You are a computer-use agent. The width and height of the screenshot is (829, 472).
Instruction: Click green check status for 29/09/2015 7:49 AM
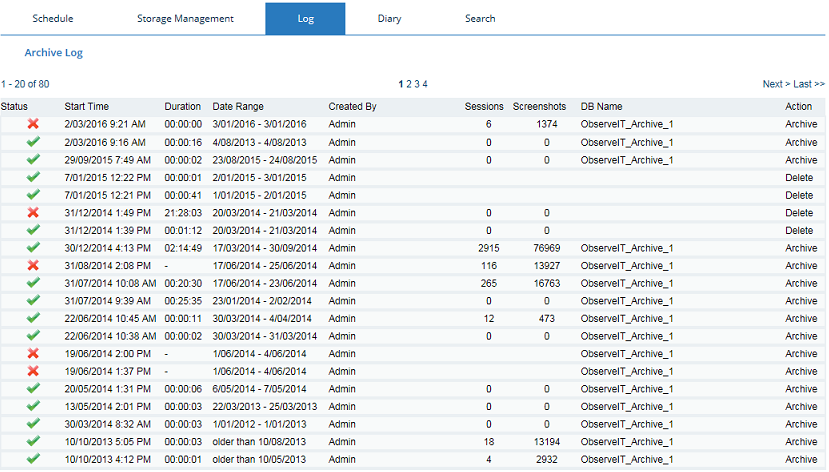click(33, 159)
